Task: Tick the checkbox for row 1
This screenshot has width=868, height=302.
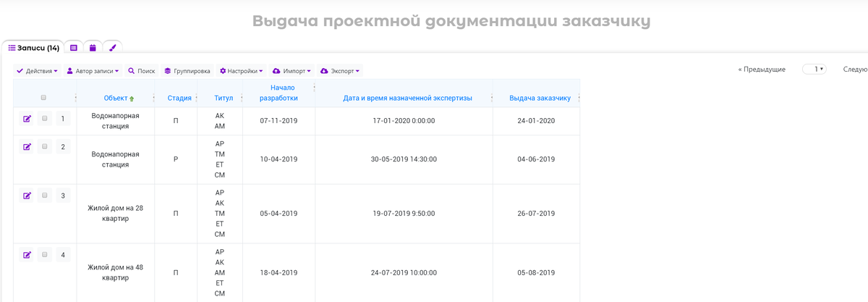Action: pos(45,119)
